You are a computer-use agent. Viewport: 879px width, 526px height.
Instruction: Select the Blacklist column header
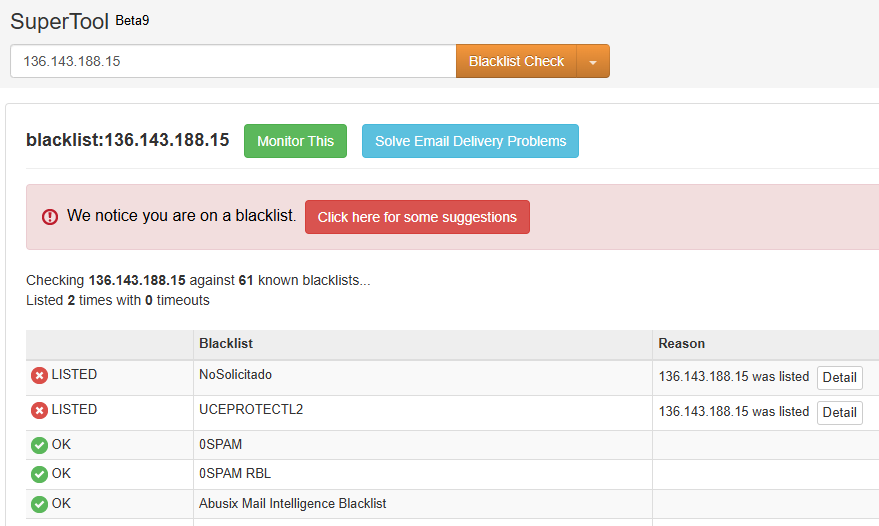point(226,343)
